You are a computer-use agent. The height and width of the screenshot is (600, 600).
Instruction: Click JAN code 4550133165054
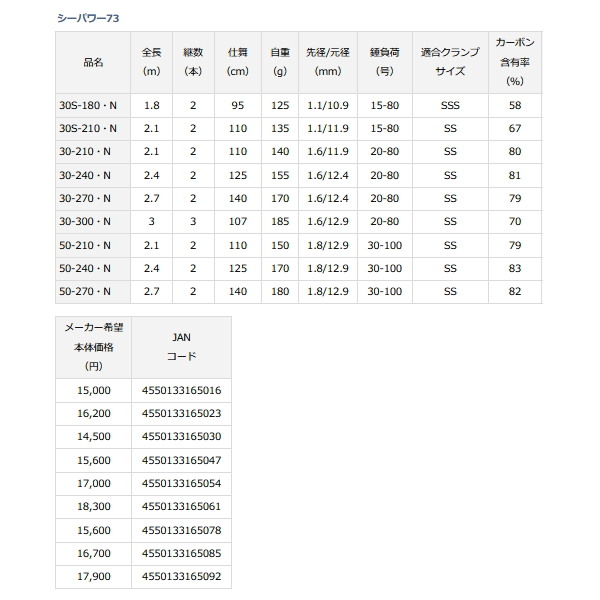pyautogui.click(x=181, y=484)
